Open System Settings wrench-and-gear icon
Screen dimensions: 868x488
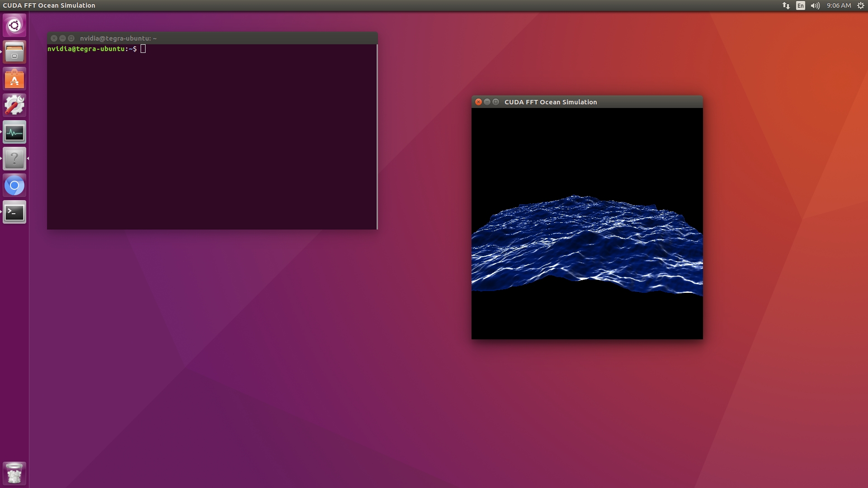point(14,105)
